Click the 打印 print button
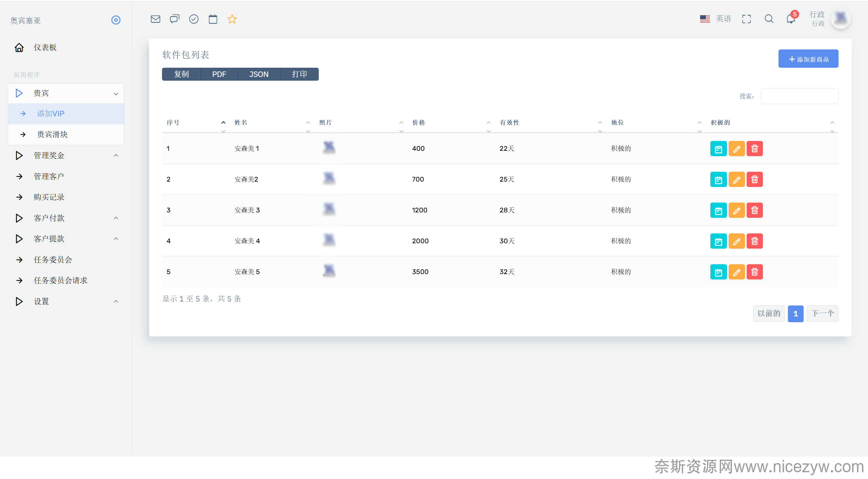868x479 pixels. pyautogui.click(x=299, y=74)
